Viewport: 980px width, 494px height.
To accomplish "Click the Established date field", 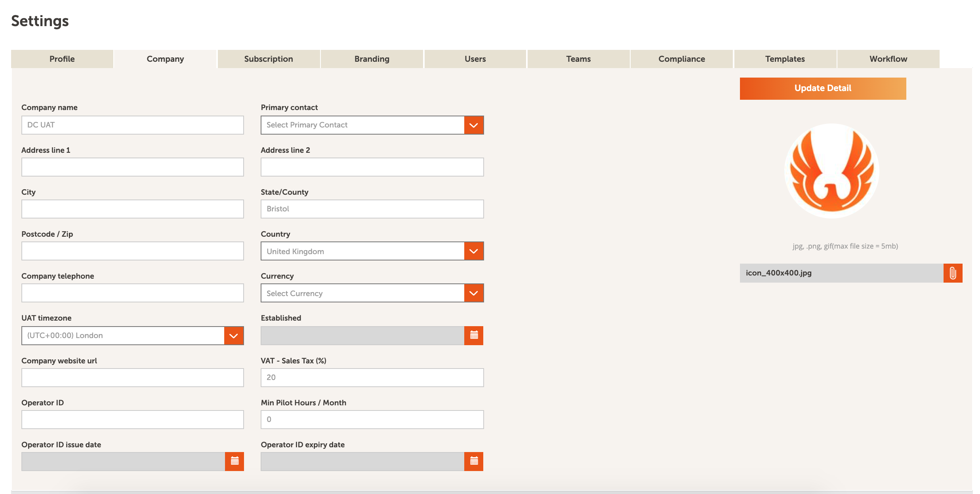I will tap(362, 336).
